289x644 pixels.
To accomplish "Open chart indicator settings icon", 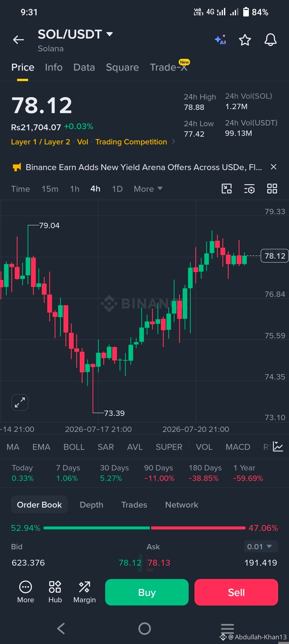I will coord(249,189).
